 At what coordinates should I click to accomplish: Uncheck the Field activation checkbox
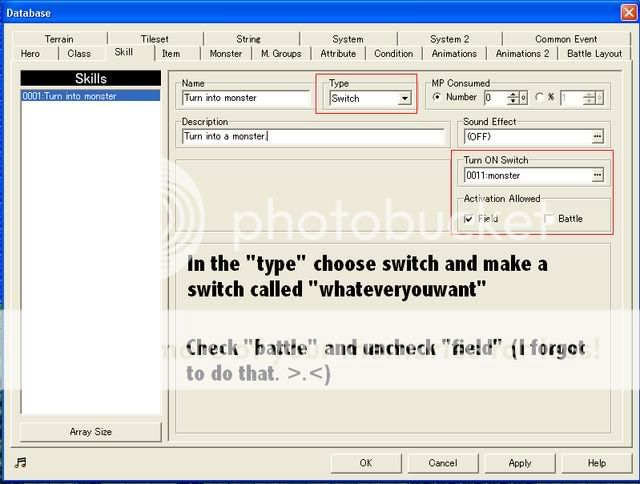click(x=470, y=218)
